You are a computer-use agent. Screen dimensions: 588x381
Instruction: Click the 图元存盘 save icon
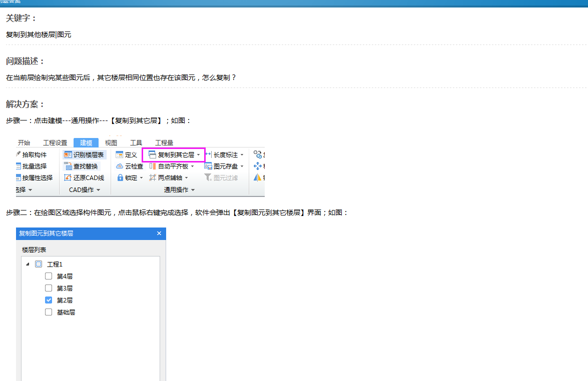208,166
